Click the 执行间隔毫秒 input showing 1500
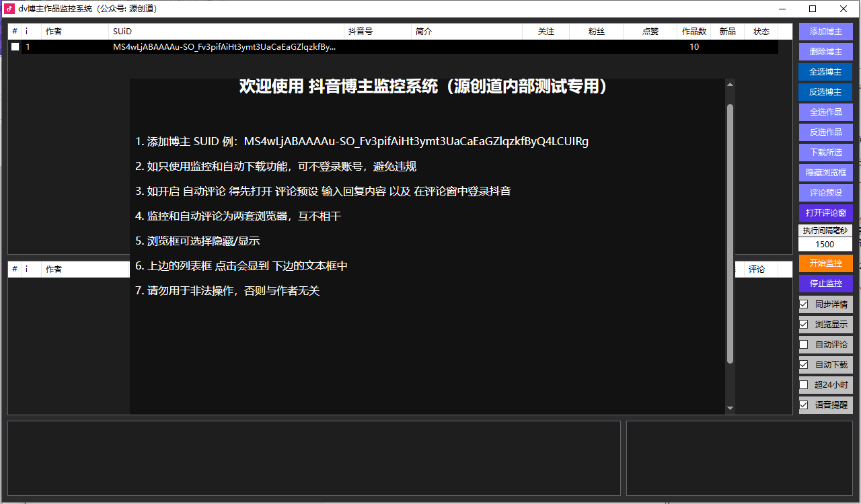Screen dimensions: 861x504 tap(825, 245)
